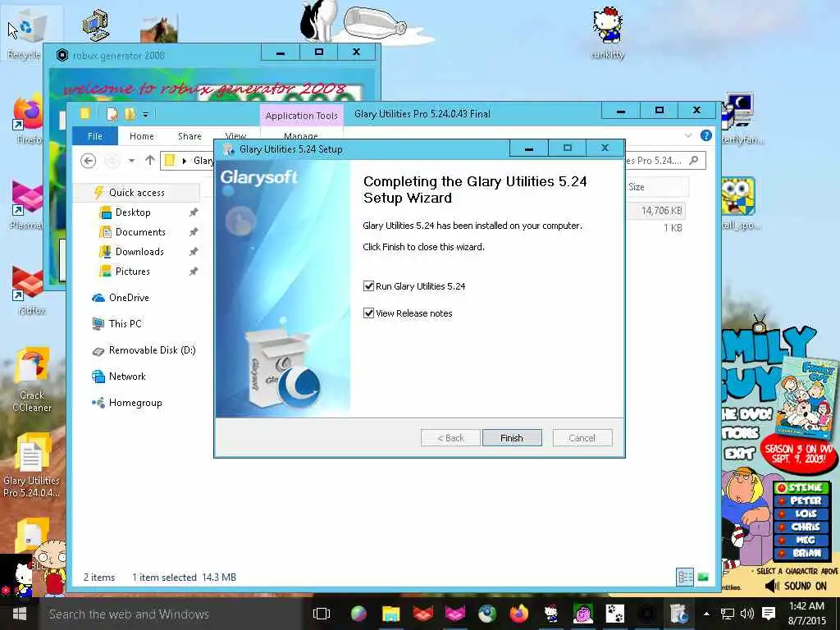The height and width of the screenshot is (630, 840).
Task: Open Downloads in navigation pane
Action: click(139, 252)
